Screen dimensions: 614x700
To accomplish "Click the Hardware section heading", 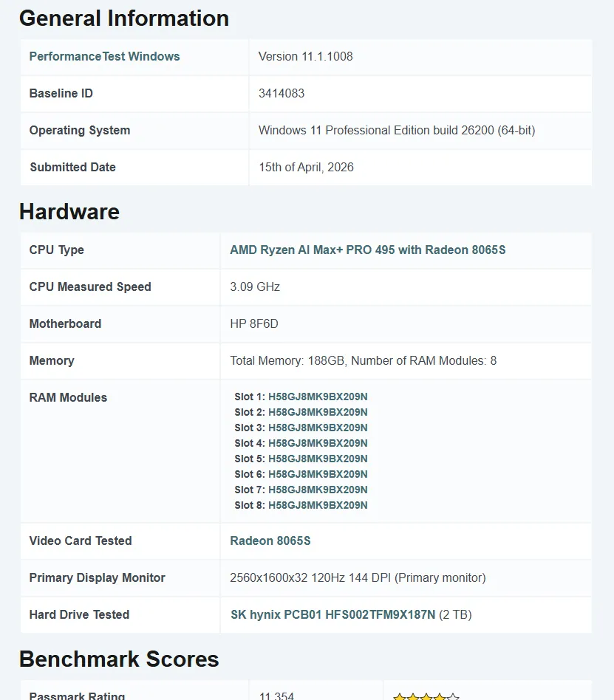I will coord(69,212).
